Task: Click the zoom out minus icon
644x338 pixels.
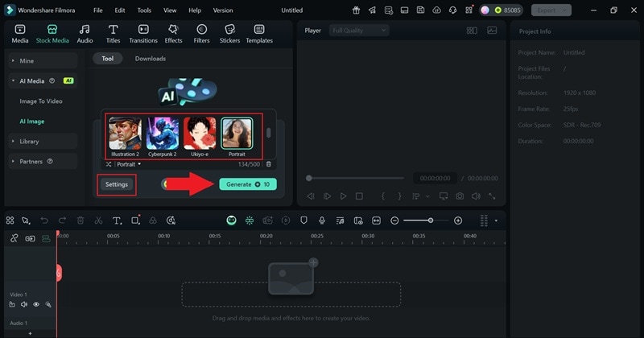Action: tap(394, 221)
